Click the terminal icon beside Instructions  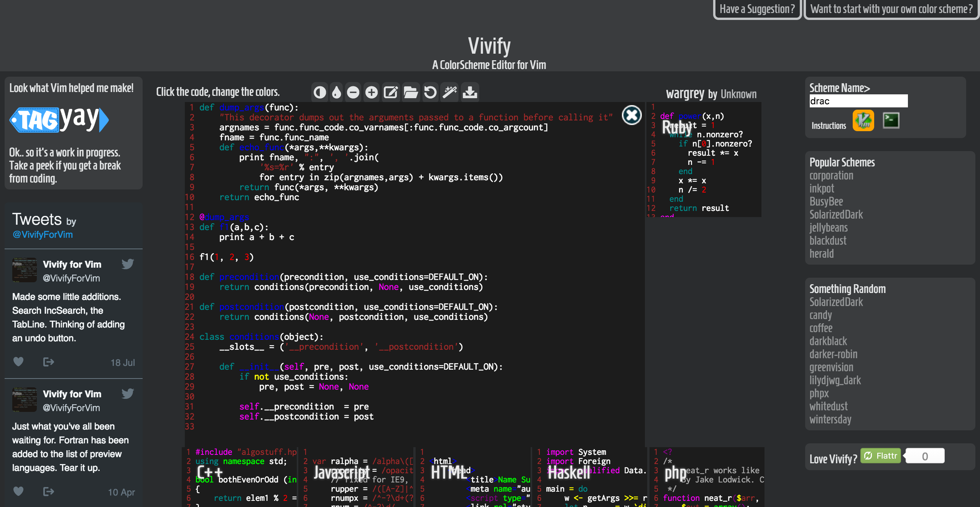click(x=891, y=120)
